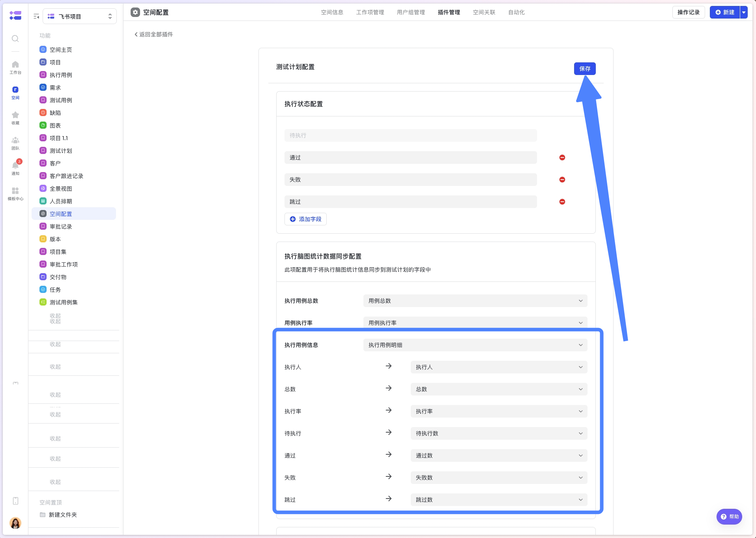Click the user avatar at bottom left
The width and height of the screenshot is (756, 538).
pyautogui.click(x=15, y=523)
